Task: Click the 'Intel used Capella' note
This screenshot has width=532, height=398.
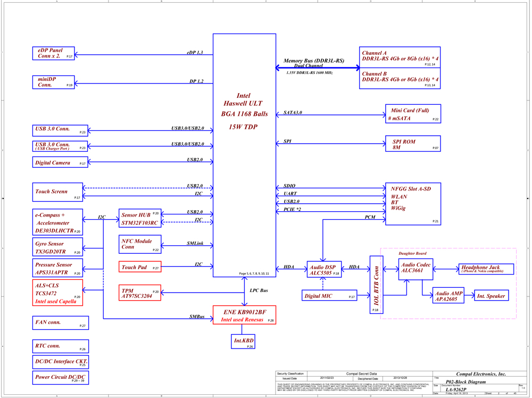Action: pos(56,301)
